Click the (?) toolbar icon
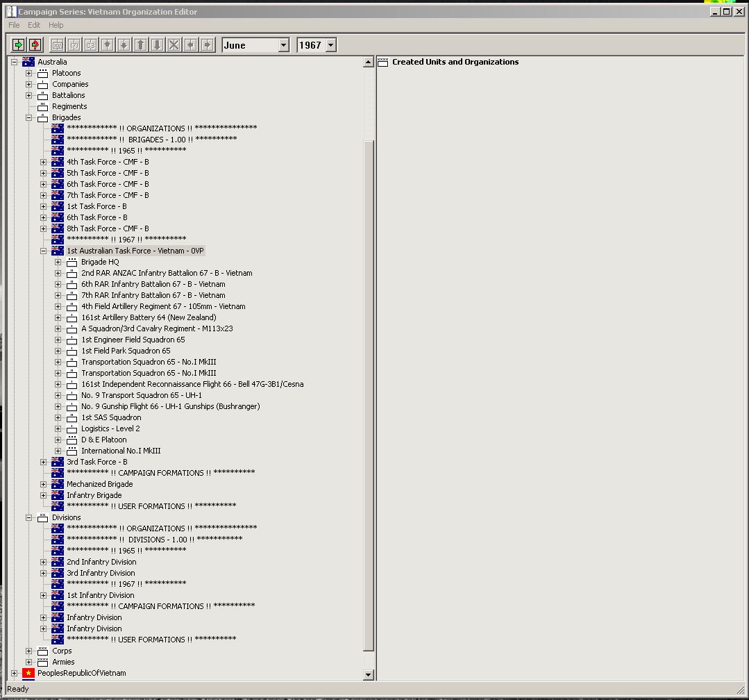Image resolution: width=749 pixels, height=700 pixels. pos(74,45)
